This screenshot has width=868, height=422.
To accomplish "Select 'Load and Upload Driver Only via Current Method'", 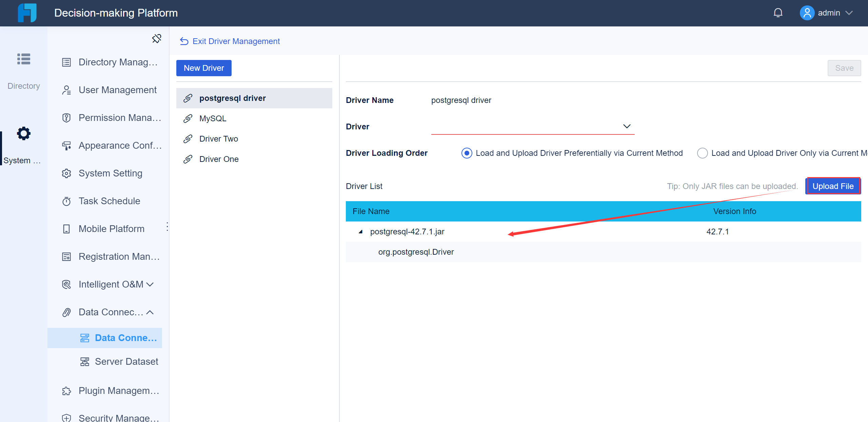I will point(703,153).
